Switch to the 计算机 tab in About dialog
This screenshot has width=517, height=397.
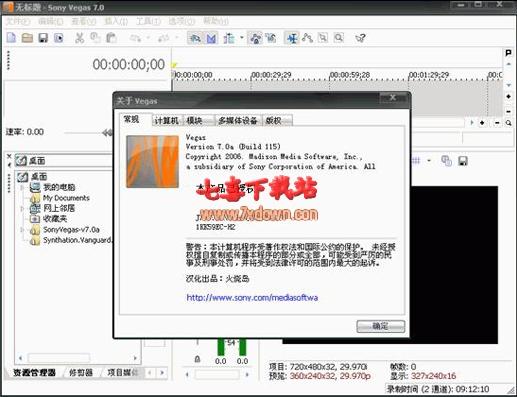tap(167, 120)
